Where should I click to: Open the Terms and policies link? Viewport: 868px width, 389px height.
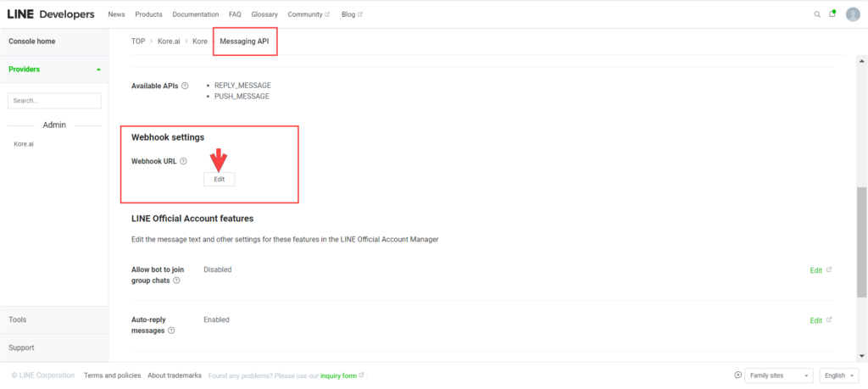pos(112,375)
